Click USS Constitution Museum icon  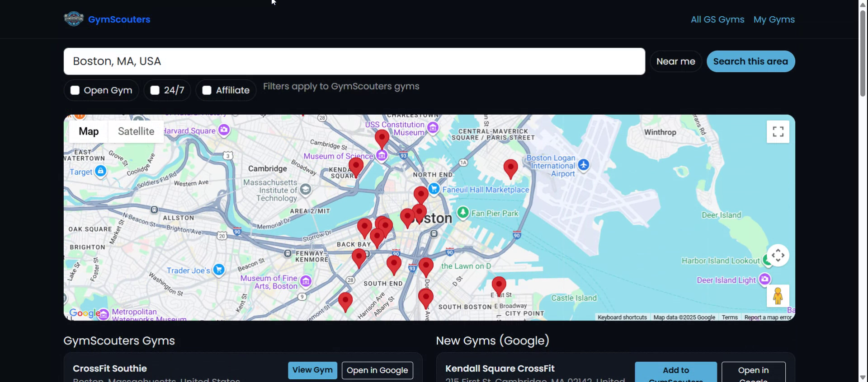pos(433,128)
